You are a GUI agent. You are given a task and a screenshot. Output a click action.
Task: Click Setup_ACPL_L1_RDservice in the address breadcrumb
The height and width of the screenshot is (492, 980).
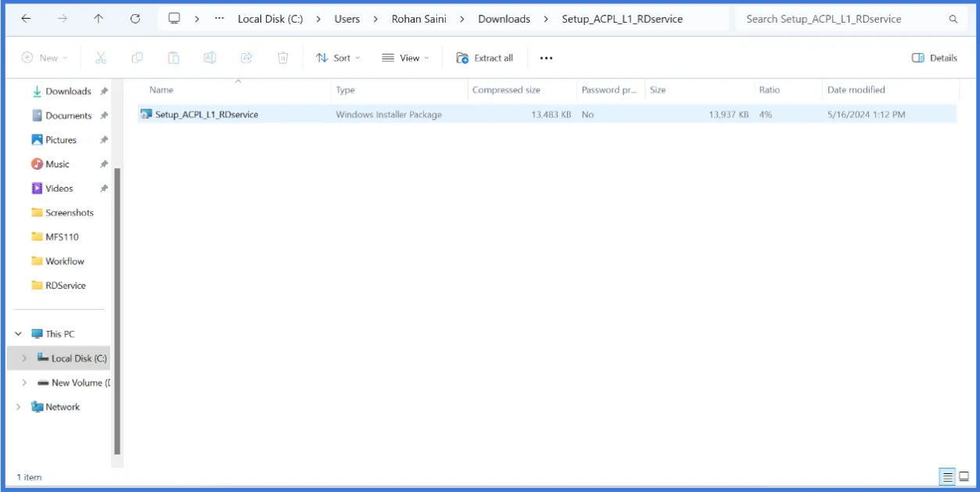click(623, 19)
